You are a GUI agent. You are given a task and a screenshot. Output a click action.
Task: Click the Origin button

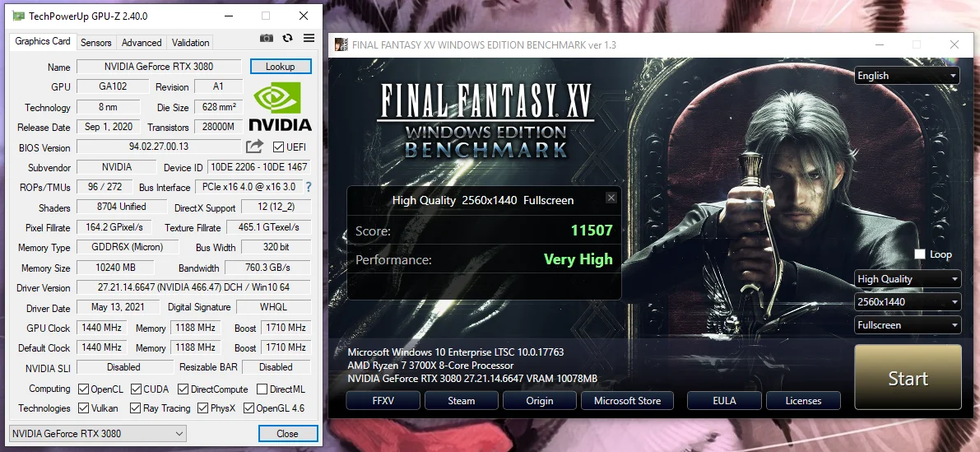pyautogui.click(x=540, y=401)
